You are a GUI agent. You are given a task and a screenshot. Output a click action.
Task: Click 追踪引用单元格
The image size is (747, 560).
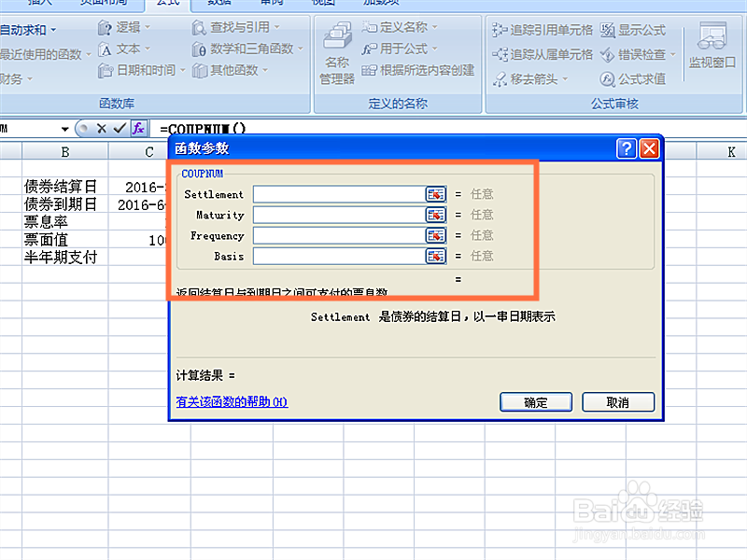point(543,30)
